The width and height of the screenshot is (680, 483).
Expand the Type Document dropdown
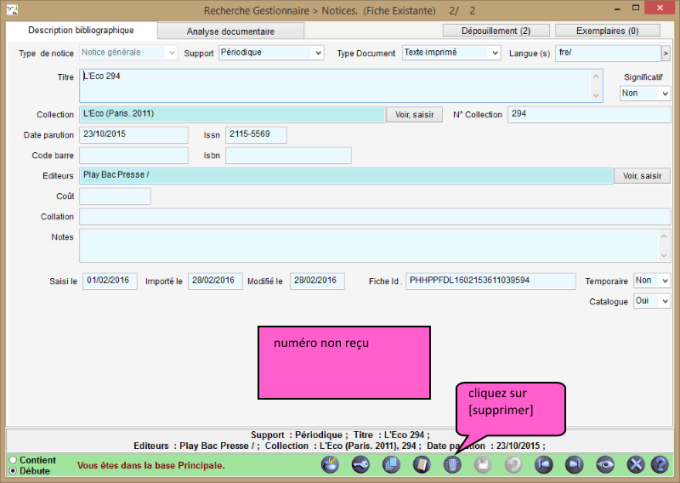[x=450, y=52]
